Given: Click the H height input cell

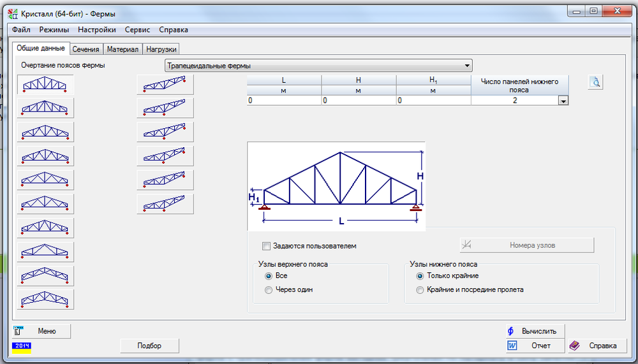Looking at the screenshot, I should (x=359, y=101).
